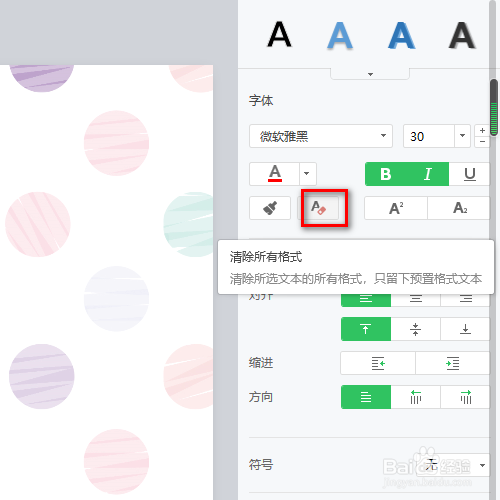Viewport: 500px width, 500px height.
Task: Set horizontal text direction
Action: pos(366,397)
